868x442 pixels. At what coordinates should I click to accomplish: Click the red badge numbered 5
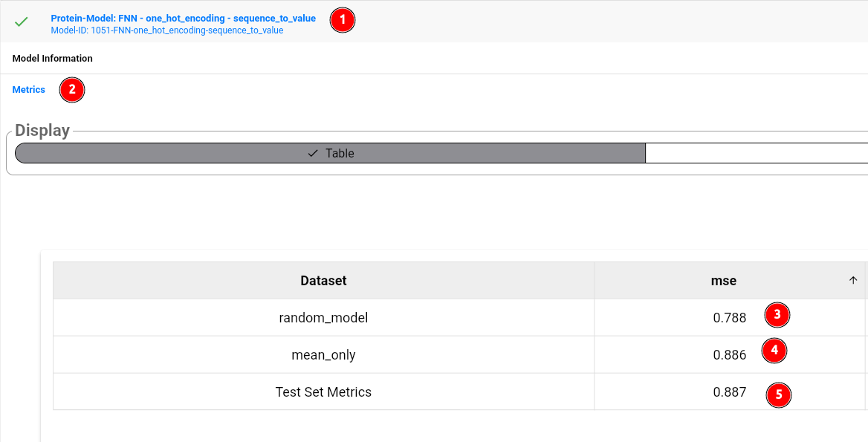click(779, 394)
